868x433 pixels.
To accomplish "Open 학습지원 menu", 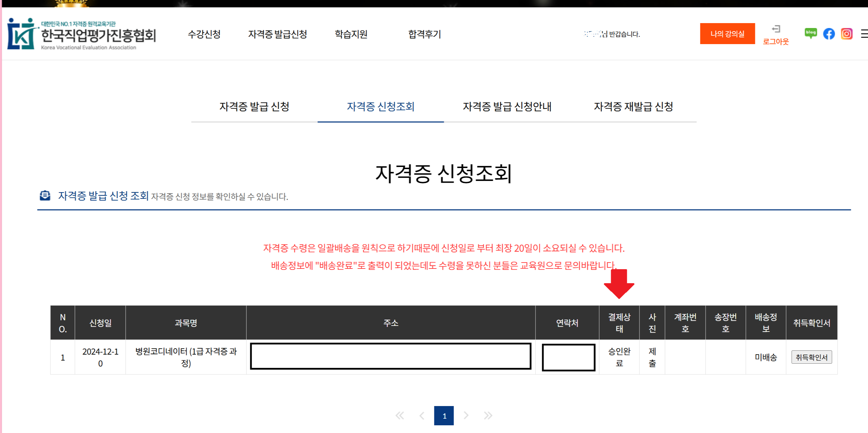I will pyautogui.click(x=351, y=34).
